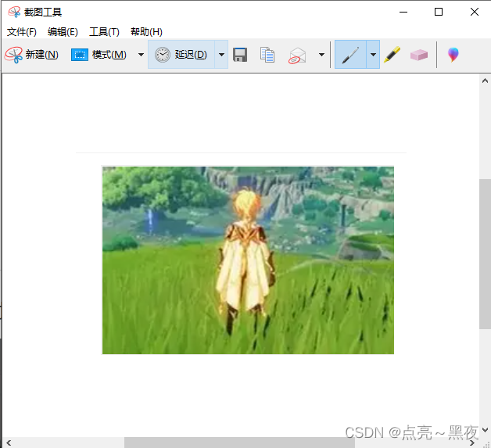Open the File (文件) menu
Screen dimensions: 491x448
point(22,31)
